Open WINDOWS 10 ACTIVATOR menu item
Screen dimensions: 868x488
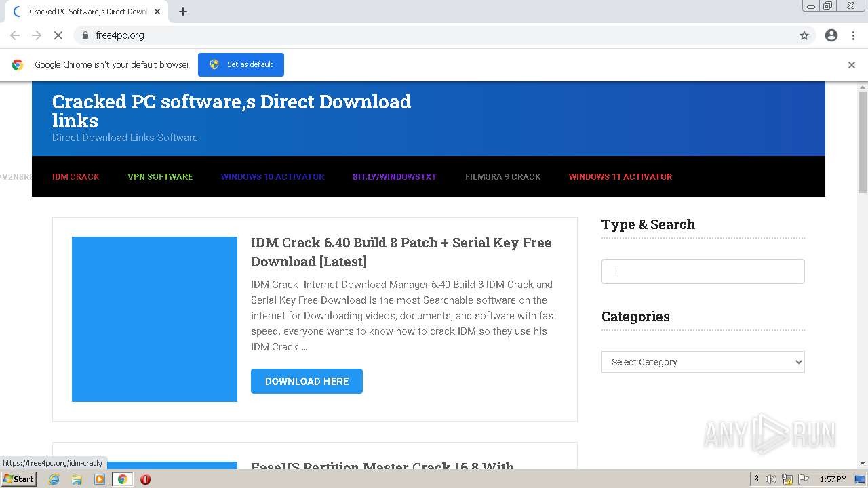(273, 176)
